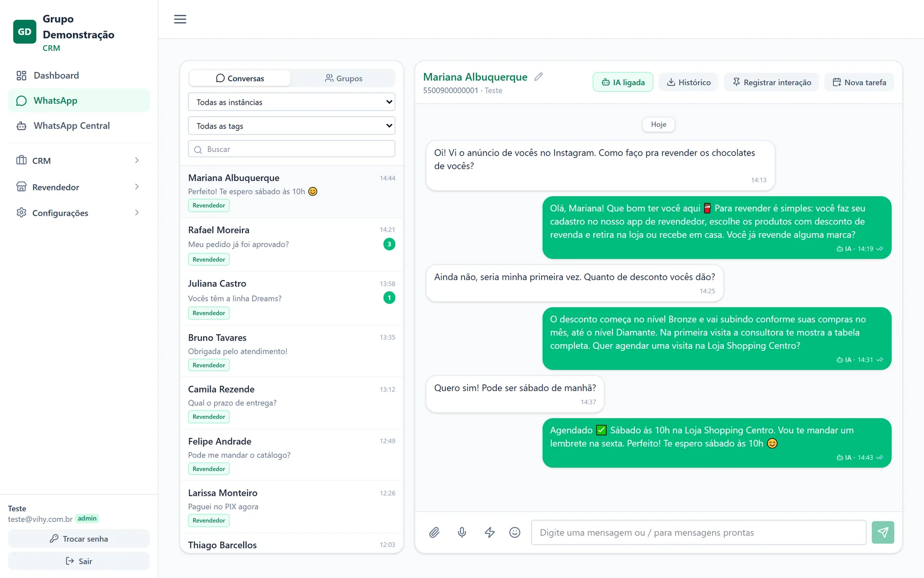The width and height of the screenshot is (924, 578).
Task: Click the WhatsApp Central robot icon in the sidebar
Action: 22,126
